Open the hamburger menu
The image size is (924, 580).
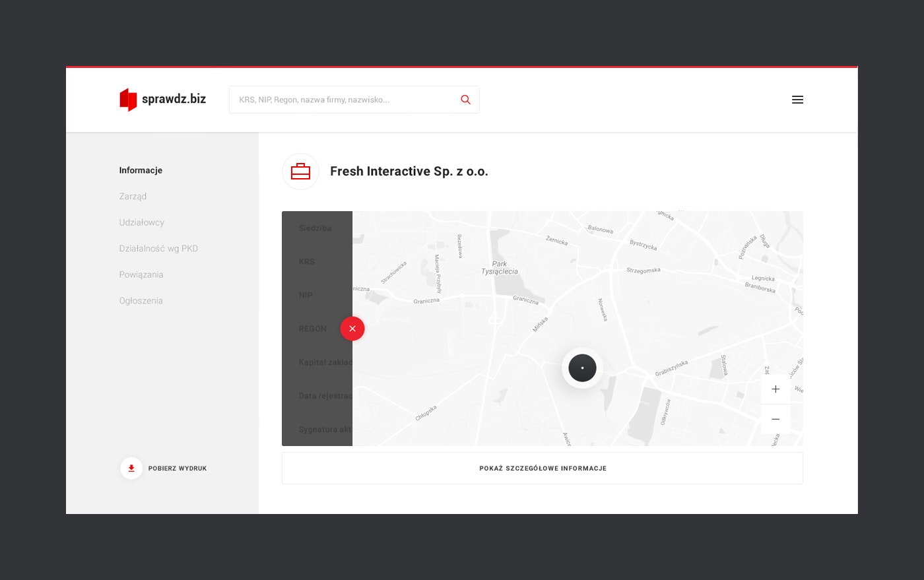(797, 100)
